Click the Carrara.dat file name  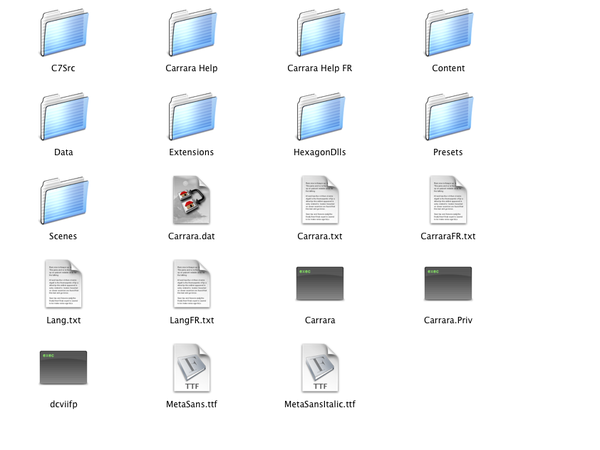point(191,236)
